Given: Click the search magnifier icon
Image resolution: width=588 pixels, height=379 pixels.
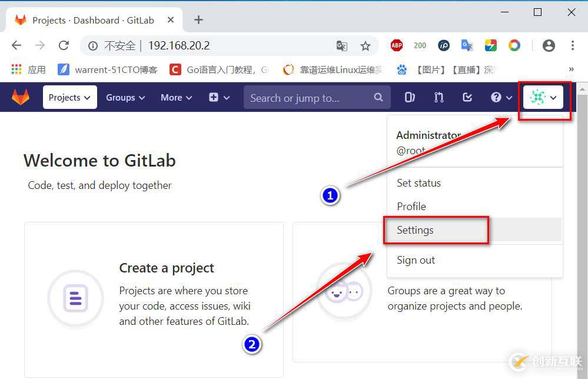Looking at the screenshot, I should click(x=378, y=98).
